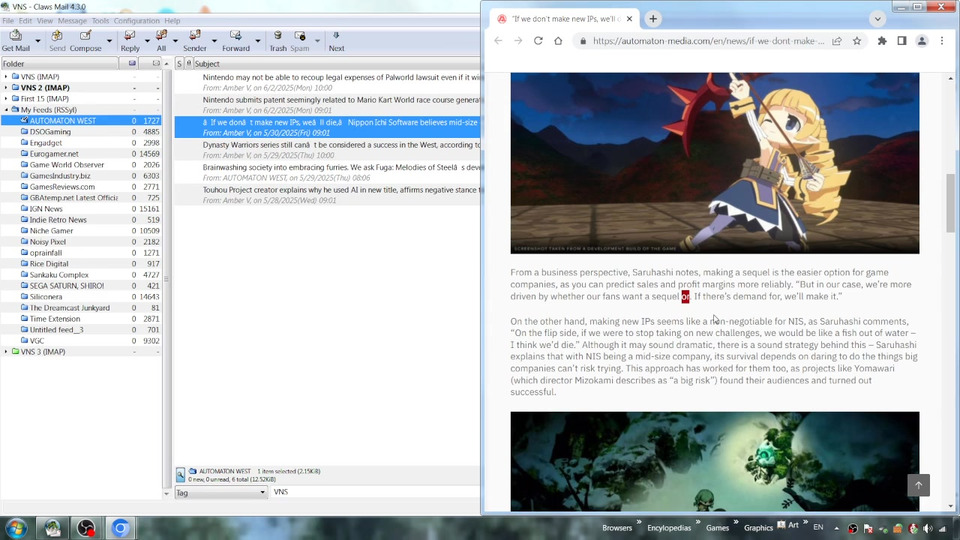Screen dimensions: 960x540
Task: Select the IGN News feed
Action: pyautogui.click(x=46, y=209)
